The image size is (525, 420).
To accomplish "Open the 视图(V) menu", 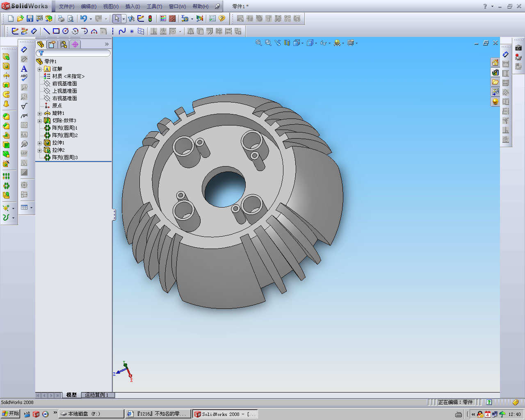I will [x=111, y=7].
